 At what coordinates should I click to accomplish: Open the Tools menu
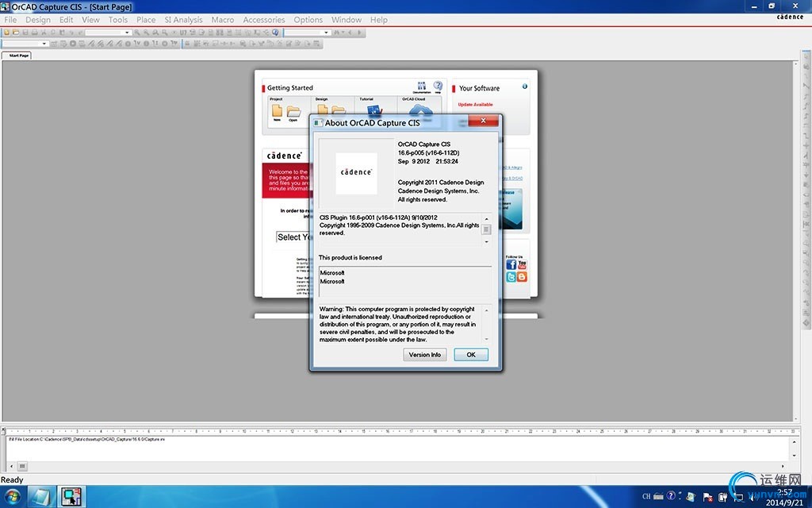click(x=118, y=20)
